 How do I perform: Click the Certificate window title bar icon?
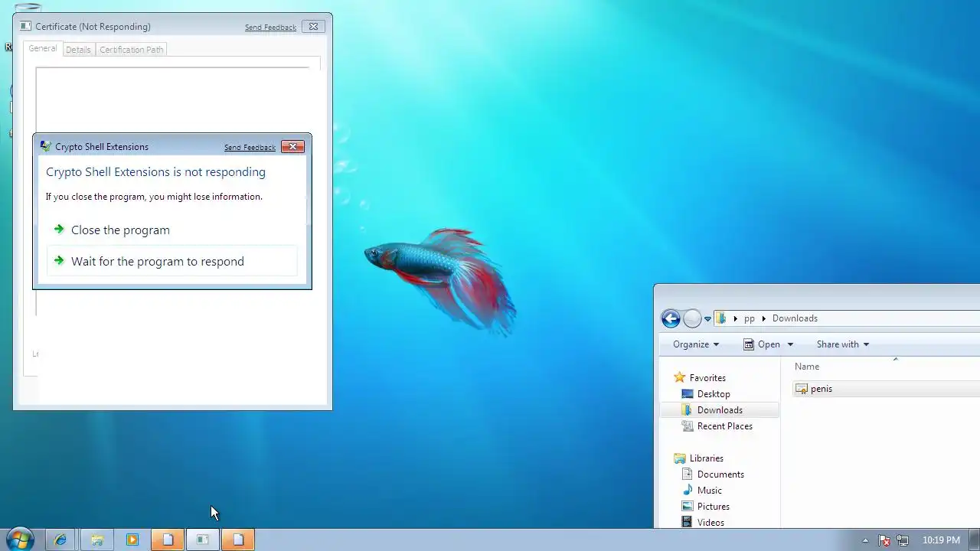coord(26,26)
